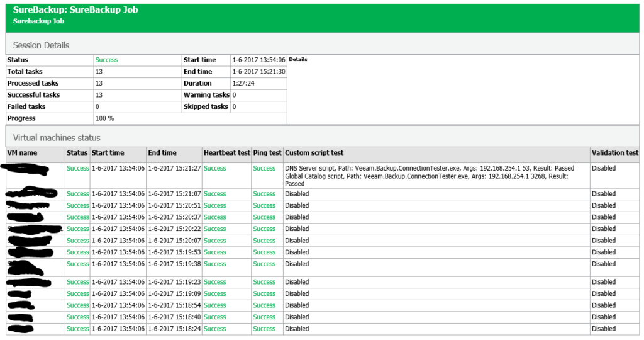Click the VM name column header
The height and width of the screenshot is (340, 644).
point(22,153)
